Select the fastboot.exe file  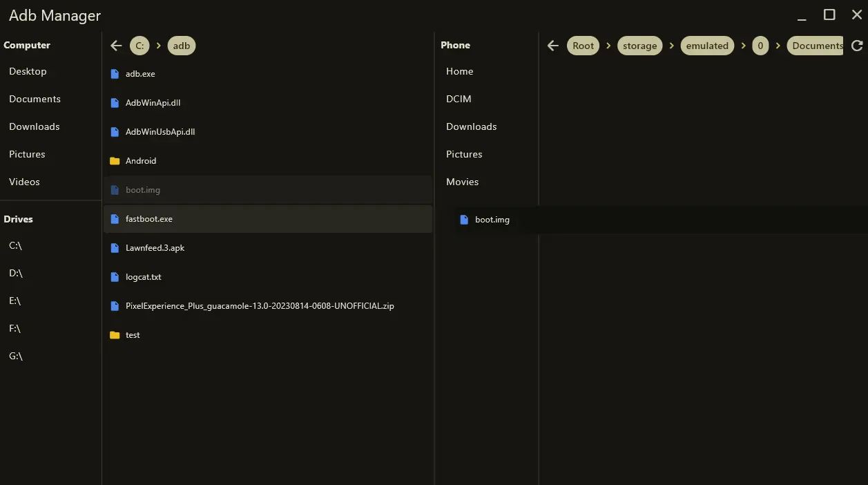pyautogui.click(x=149, y=219)
